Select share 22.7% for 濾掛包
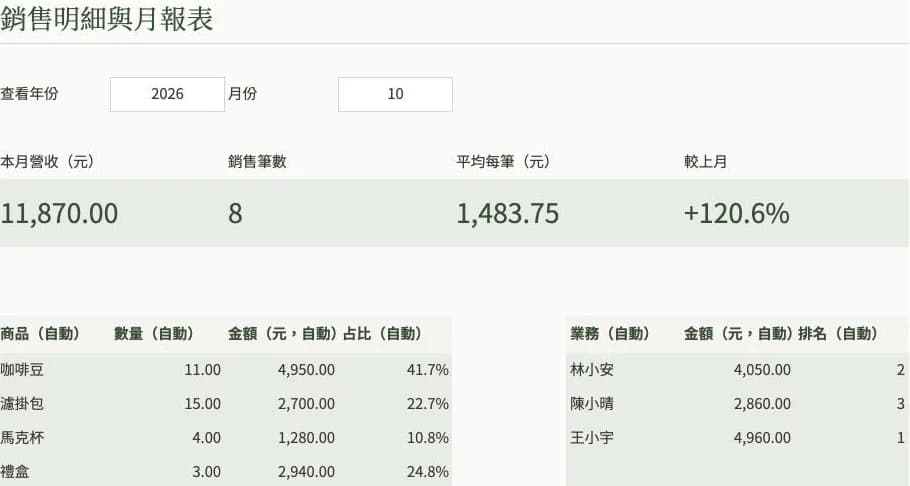 click(x=428, y=404)
